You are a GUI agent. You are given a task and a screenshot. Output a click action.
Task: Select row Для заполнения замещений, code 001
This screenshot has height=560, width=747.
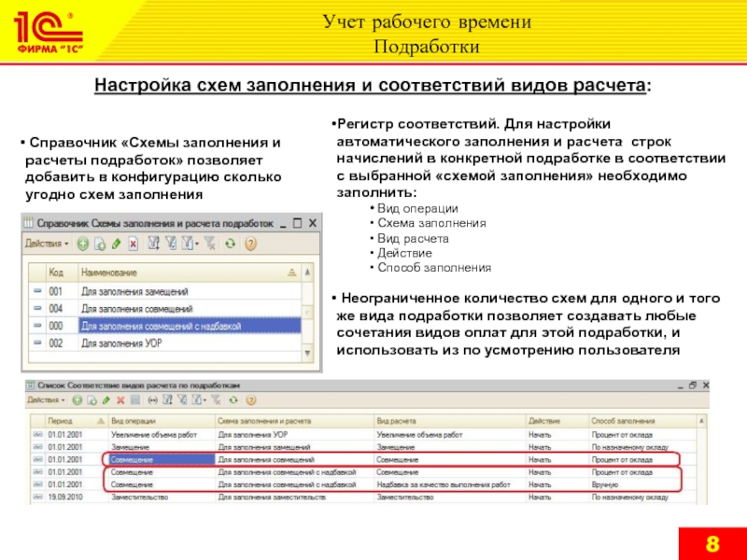click(x=165, y=291)
